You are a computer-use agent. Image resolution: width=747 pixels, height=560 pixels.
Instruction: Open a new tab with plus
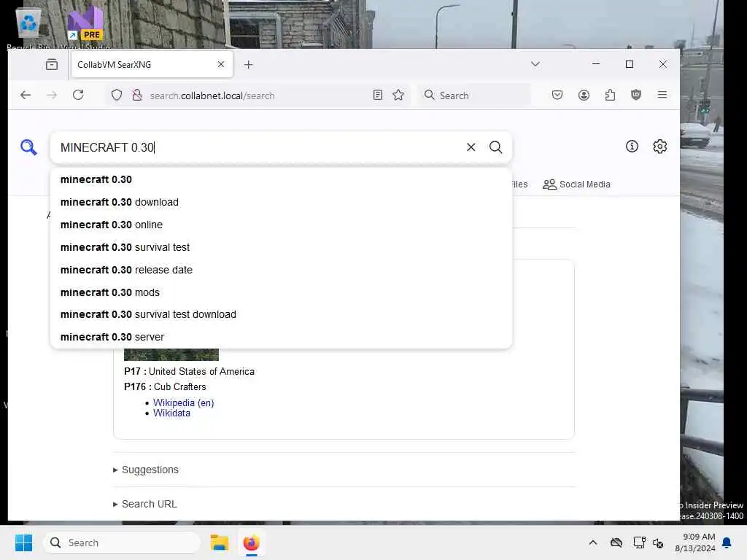point(248,65)
